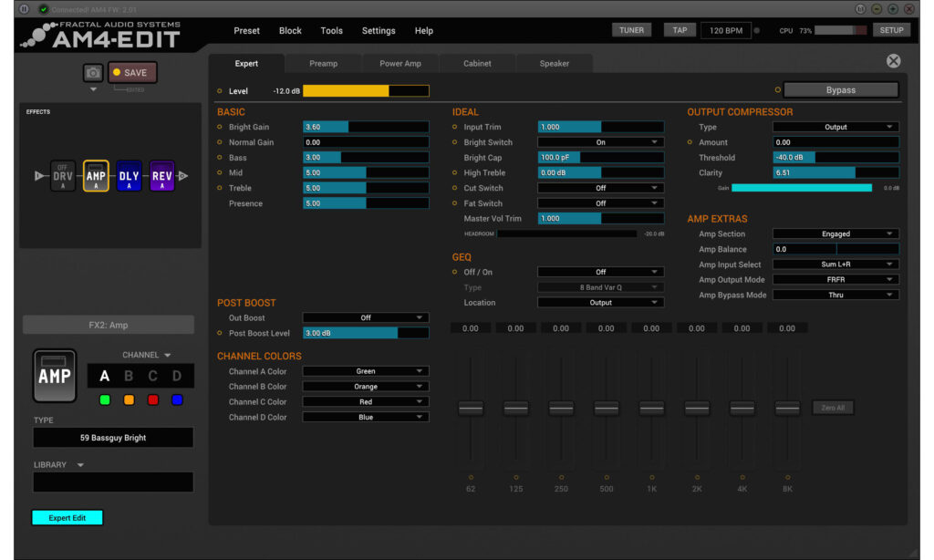Toggle the Expert Edit button
Screen dimensions: 934x560
pos(67,518)
